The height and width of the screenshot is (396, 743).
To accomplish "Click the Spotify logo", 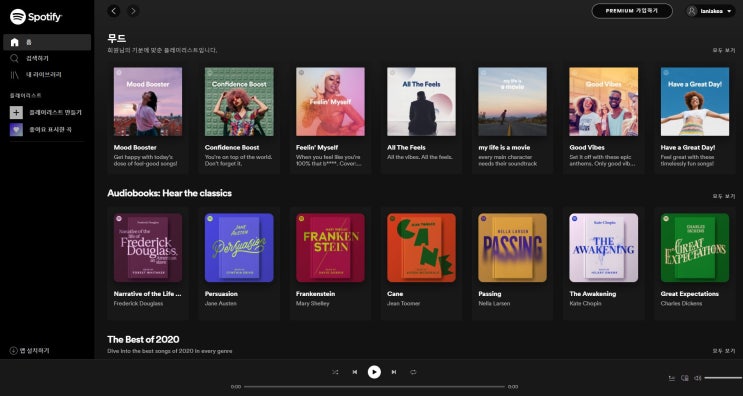I will tap(36, 17).
